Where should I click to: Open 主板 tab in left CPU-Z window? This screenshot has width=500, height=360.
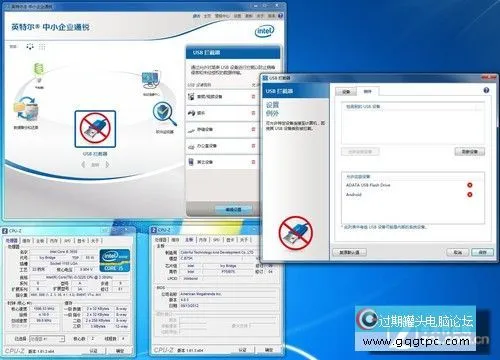40,241
